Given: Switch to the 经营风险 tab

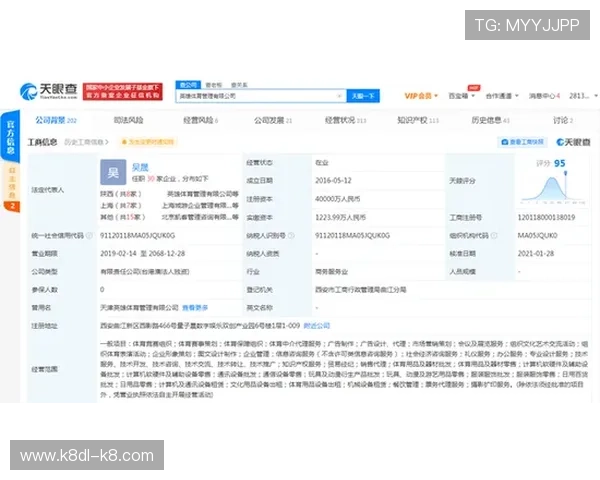Looking at the screenshot, I should 201,120.
